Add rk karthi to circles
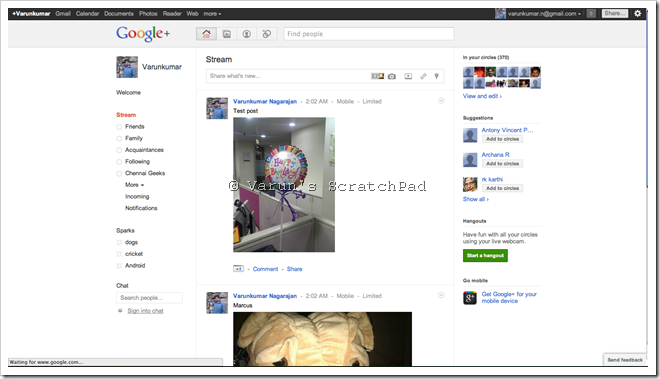The image size is (660, 379). (x=502, y=188)
